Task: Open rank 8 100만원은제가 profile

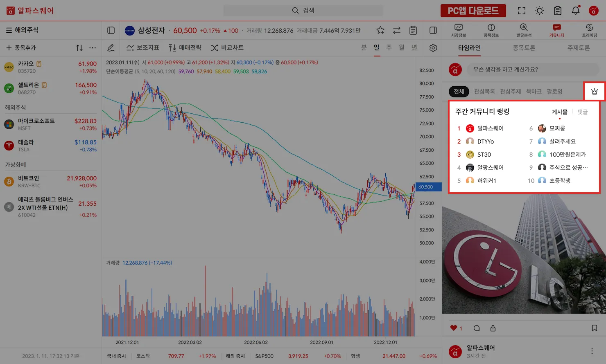Action: [562, 155]
